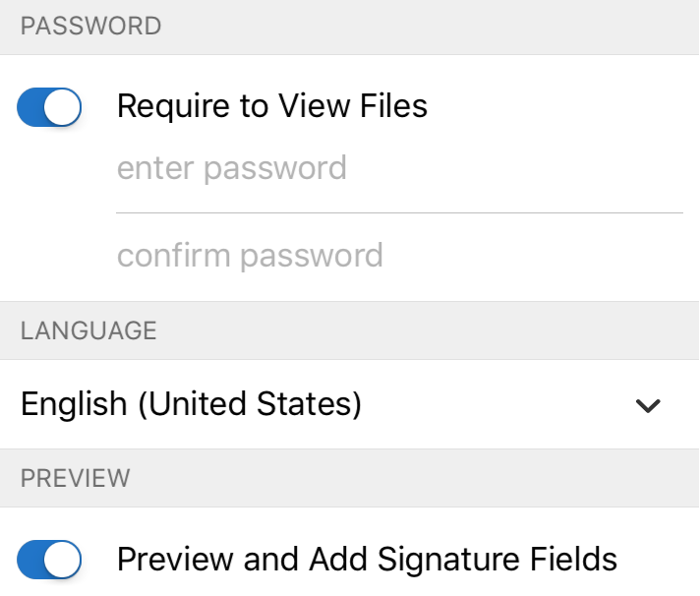
Task: Focus the enter password field
Action: coord(232,168)
